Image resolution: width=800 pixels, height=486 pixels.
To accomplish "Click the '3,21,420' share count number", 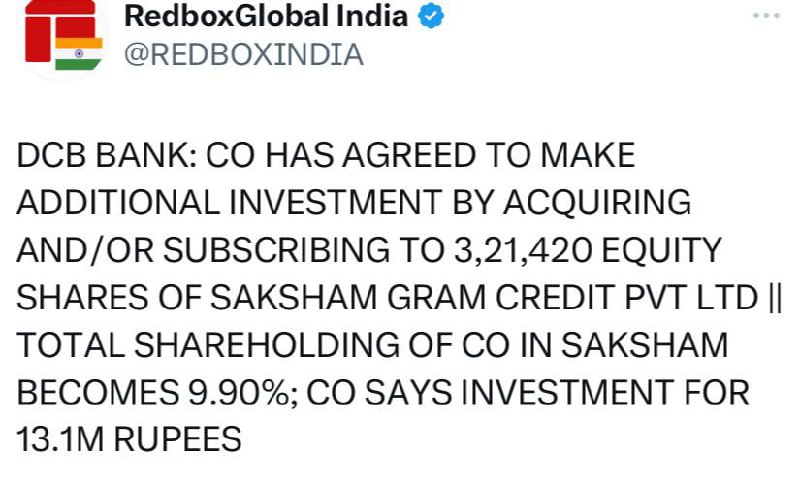I will coord(523,250).
